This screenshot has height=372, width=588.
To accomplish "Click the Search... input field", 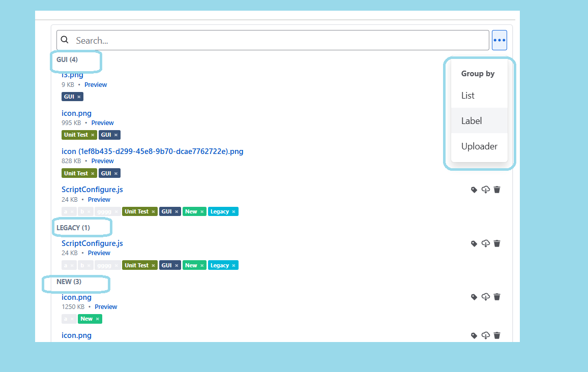I will pos(273,40).
